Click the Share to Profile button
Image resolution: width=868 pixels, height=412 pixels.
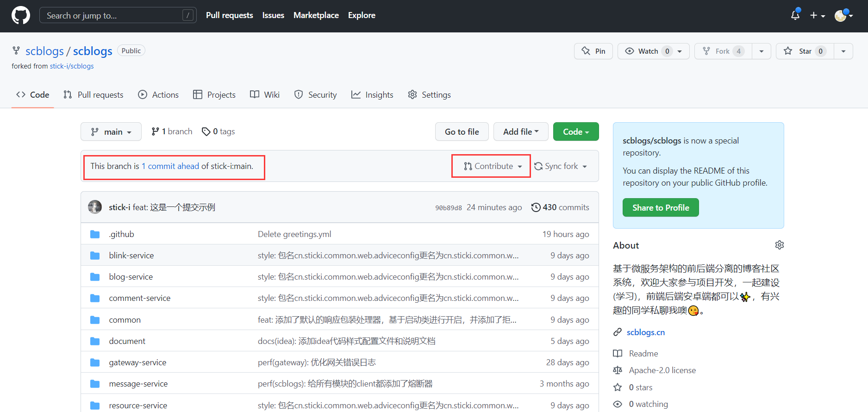[x=661, y=208]
